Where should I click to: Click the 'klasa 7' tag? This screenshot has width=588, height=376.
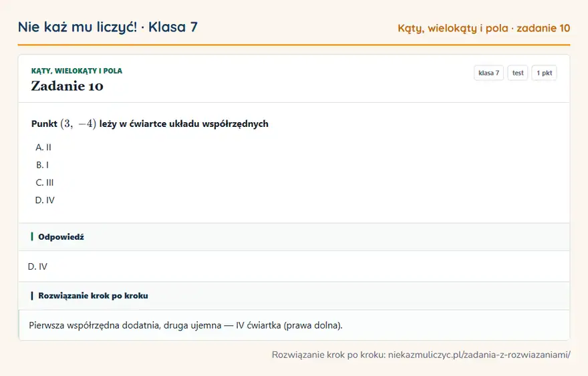click(x=488, y=73)
